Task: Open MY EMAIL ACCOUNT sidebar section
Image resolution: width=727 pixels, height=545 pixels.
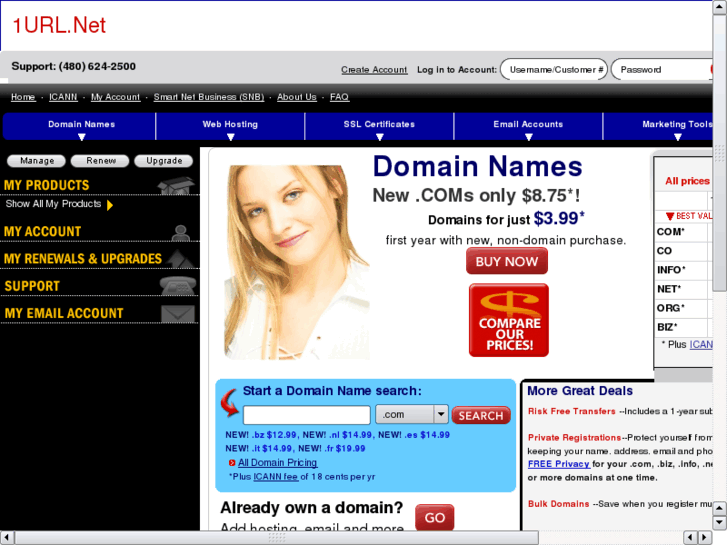Action: [64, 314]
